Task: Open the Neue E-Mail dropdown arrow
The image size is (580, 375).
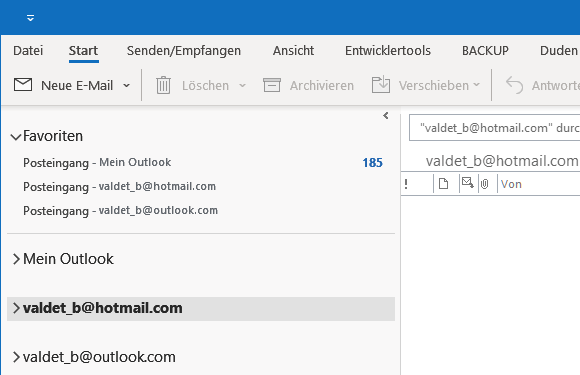Action: [127, 86]
